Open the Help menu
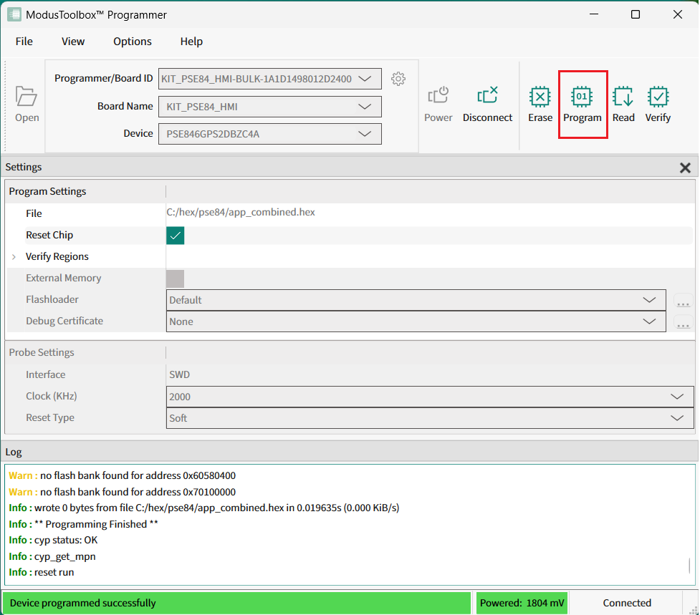 point(191,42)
